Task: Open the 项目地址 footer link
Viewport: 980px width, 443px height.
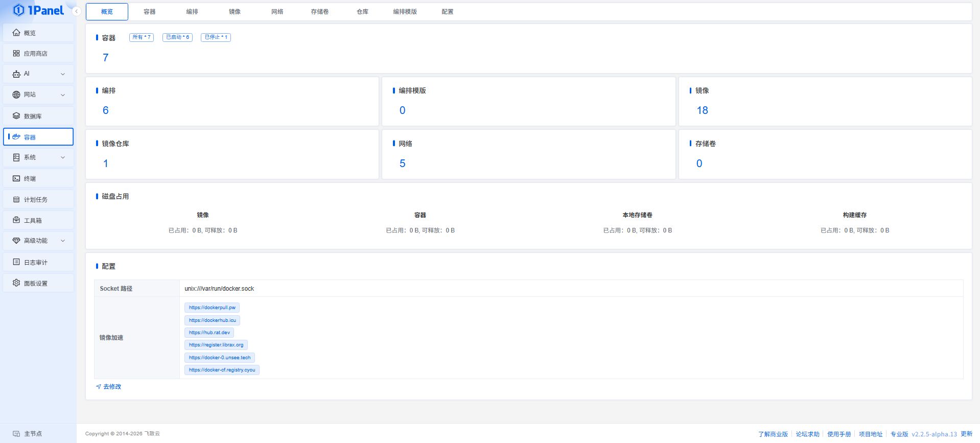Action: [871, 434]
